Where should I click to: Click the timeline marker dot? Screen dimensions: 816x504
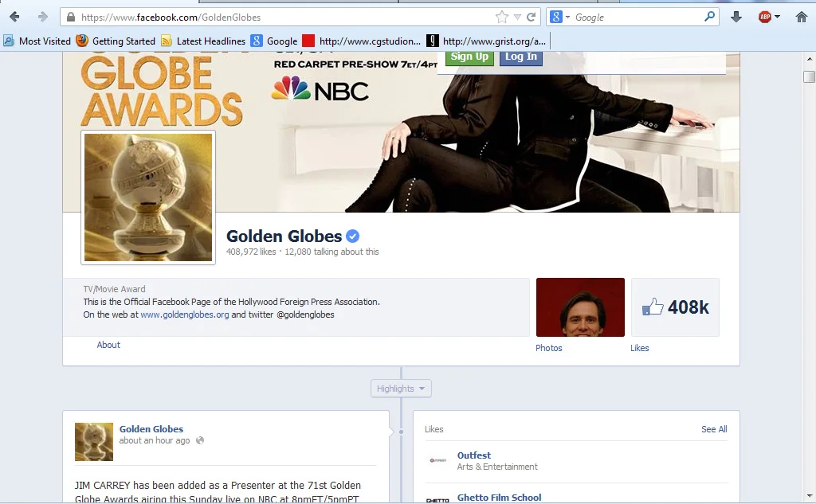coord(402,432)
